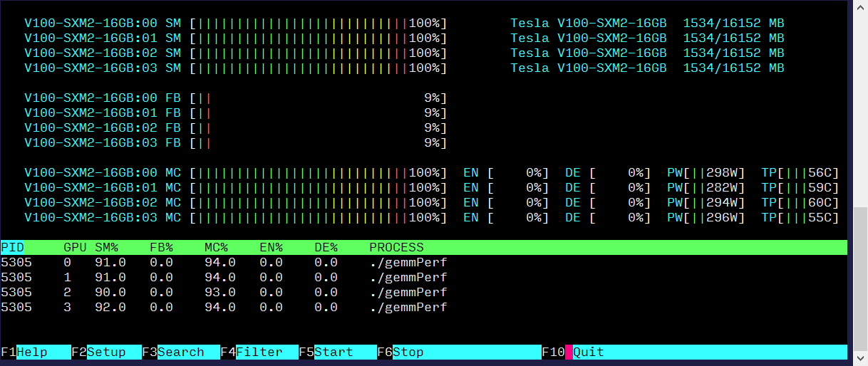Click the V100-SXM2-16GB:02 FB 9% bar
868x366 pixels.
(x=319, y=128)
